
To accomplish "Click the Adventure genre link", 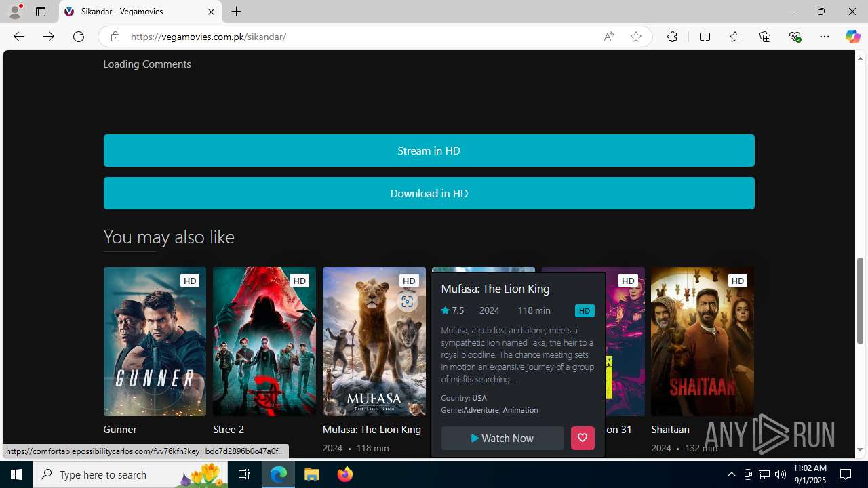I will 481,410.
